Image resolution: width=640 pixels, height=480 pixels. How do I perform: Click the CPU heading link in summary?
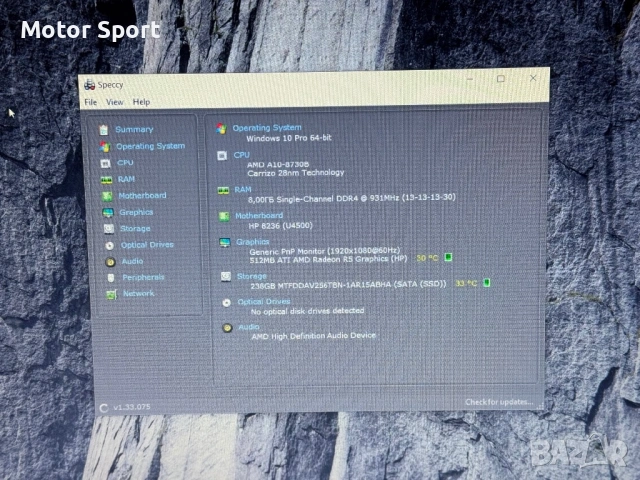tap(241, 155)
